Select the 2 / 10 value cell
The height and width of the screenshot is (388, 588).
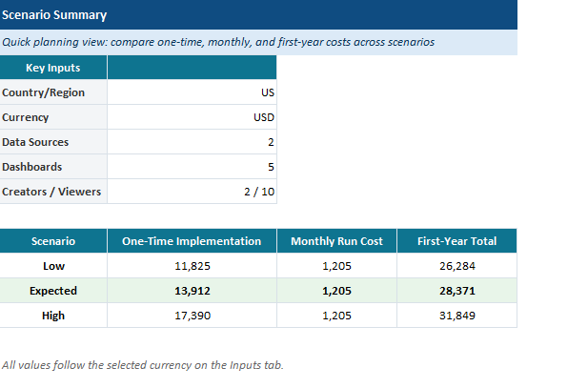192,192
